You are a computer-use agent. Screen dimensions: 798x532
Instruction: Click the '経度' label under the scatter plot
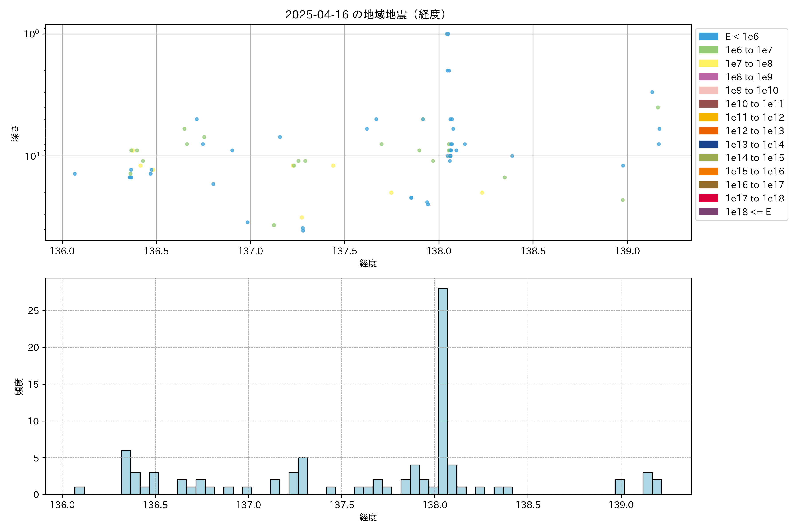(x=368, y=263)
